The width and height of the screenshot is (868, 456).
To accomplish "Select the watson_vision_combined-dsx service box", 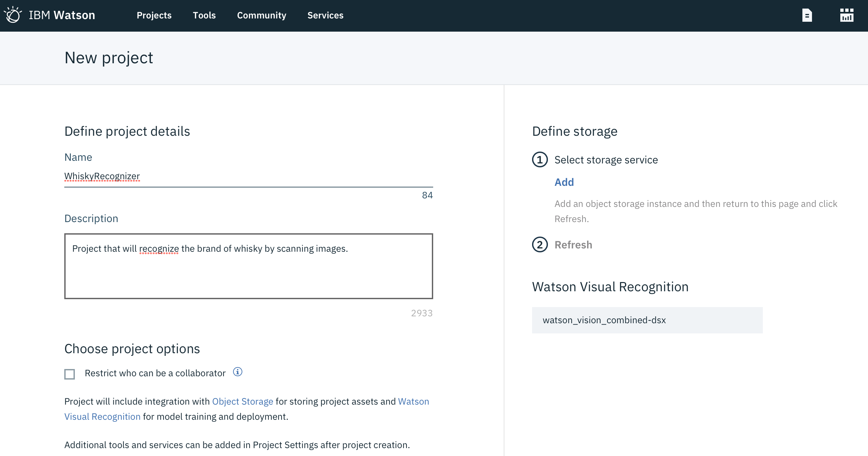I will click(x=647, y=320).
